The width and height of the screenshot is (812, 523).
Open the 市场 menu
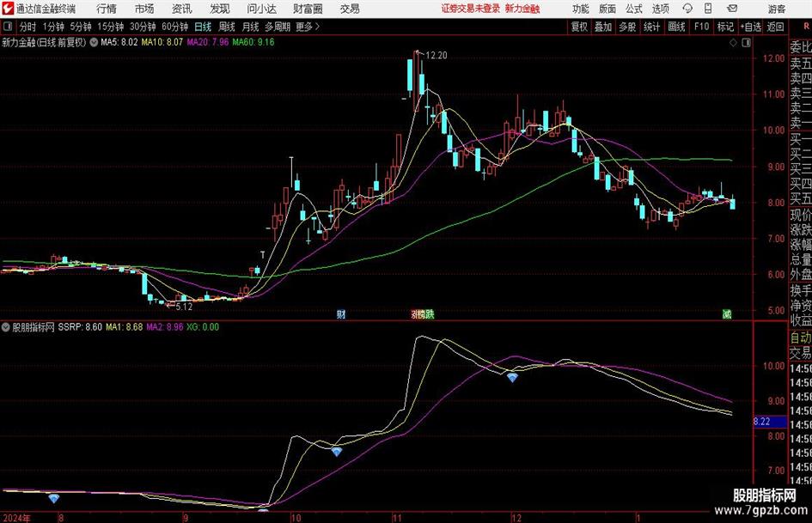(x=144, y=9)
